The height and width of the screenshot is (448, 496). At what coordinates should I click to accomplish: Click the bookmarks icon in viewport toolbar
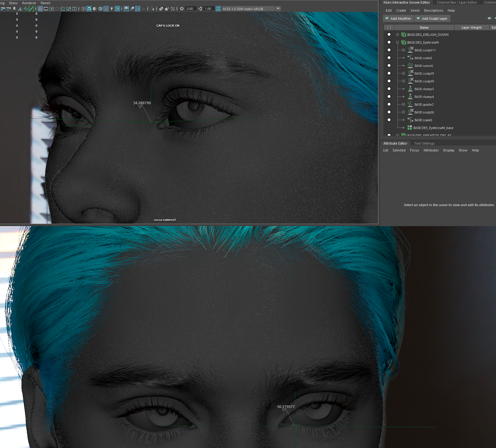coord(14,9)
